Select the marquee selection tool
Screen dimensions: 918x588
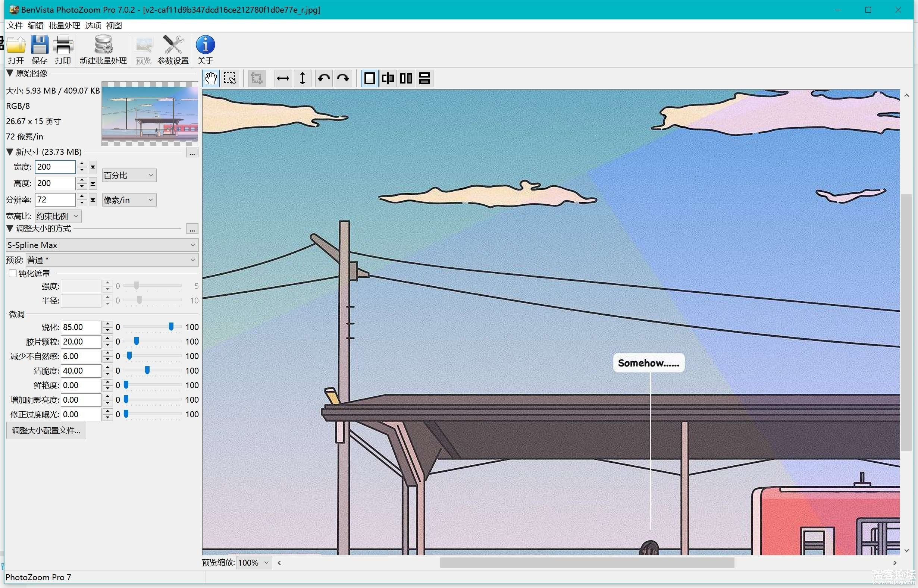230,78
